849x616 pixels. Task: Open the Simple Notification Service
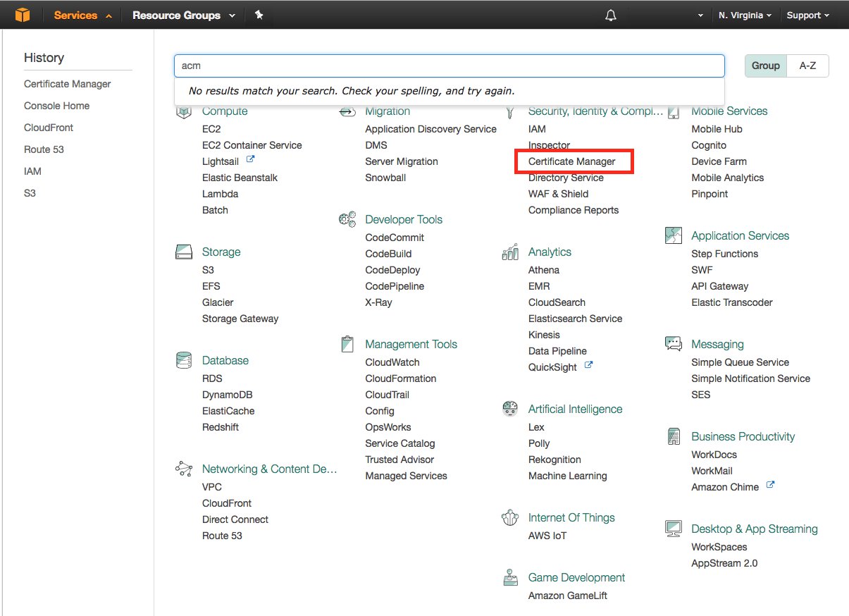click(x=751, y=378)
